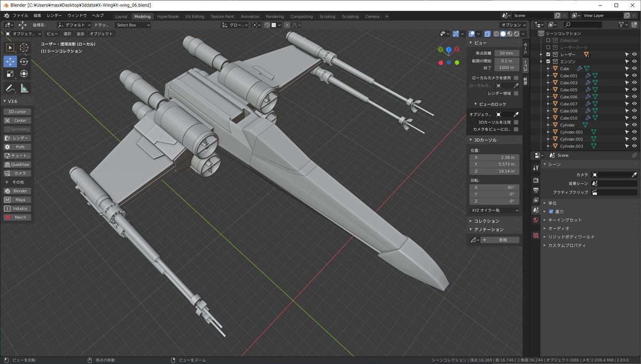The height and width of the screenshot is (364, 641).
Task: Hide Cylinder.001 with its eye icon
Action: click(634, 132)
